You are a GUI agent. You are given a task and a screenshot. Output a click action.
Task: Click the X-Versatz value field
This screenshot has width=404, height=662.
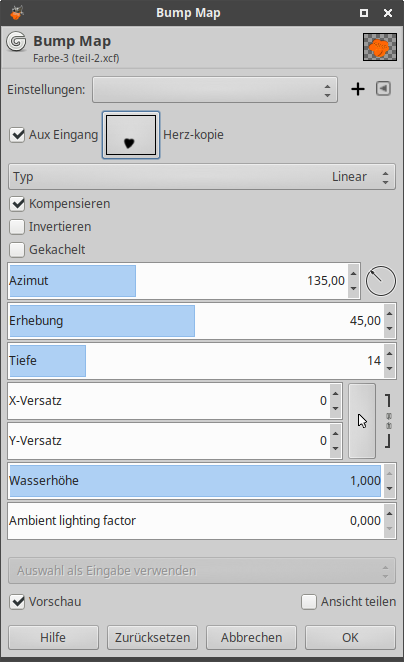[x=169, y=401]
